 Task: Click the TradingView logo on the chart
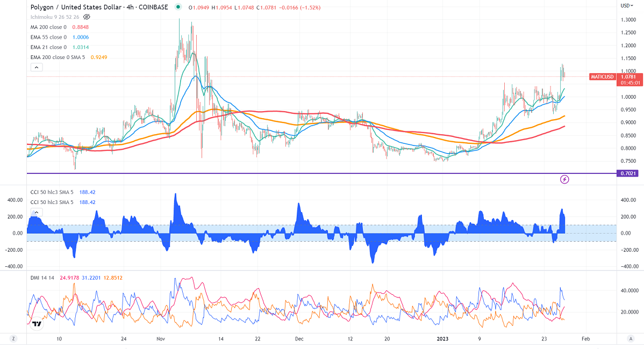[x=37, y=324]
